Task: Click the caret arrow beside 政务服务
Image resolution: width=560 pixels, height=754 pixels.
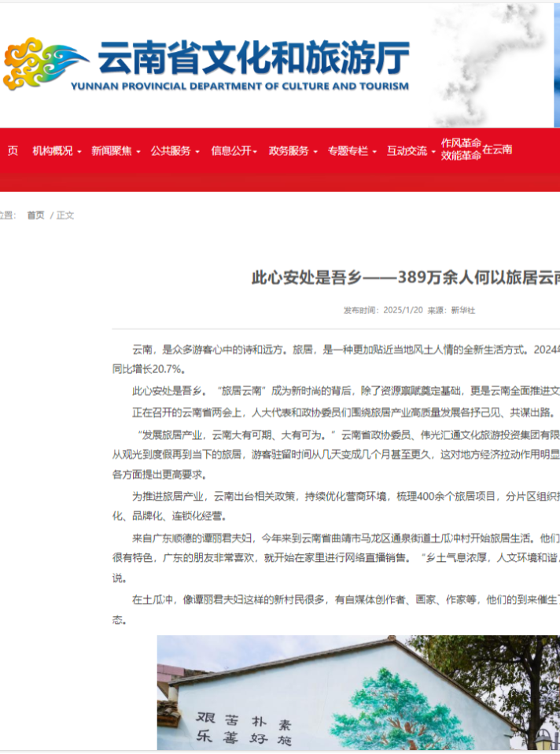Action: pos(315,152)
